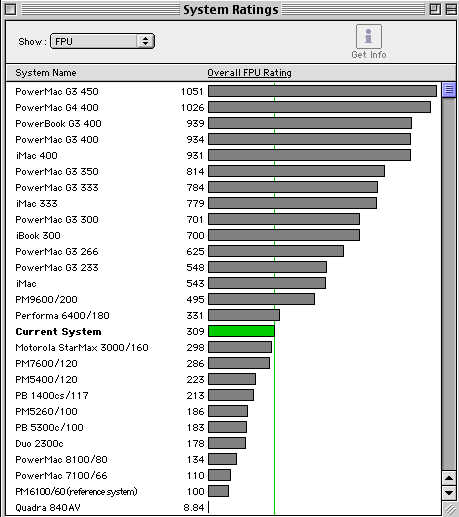Click the Performa 6400/180 rating bar
Screen dimensions: 459x517
pos(244,315)
